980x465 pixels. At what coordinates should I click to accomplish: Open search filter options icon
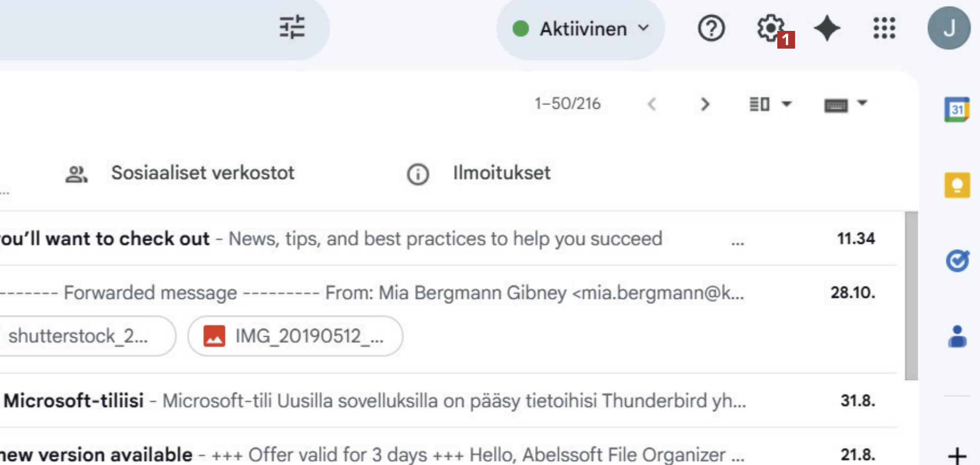(292, 27)
